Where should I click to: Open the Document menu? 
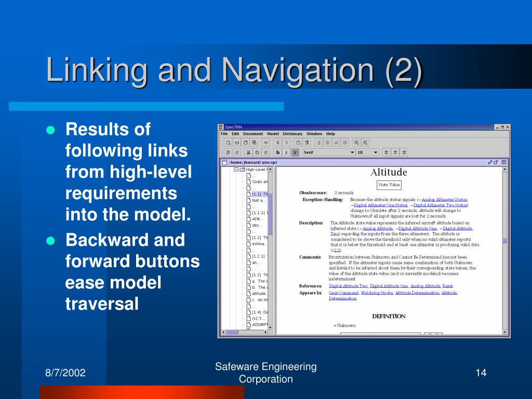pyautogui.click(x=253, y=134)
